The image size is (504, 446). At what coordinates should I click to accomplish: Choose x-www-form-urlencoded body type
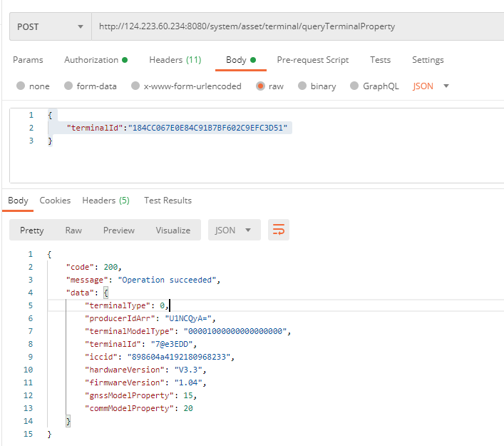click(134, 86)
